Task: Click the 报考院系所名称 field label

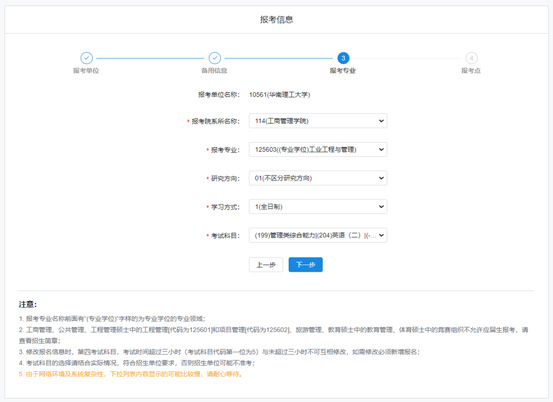Action: coord(215,121)
